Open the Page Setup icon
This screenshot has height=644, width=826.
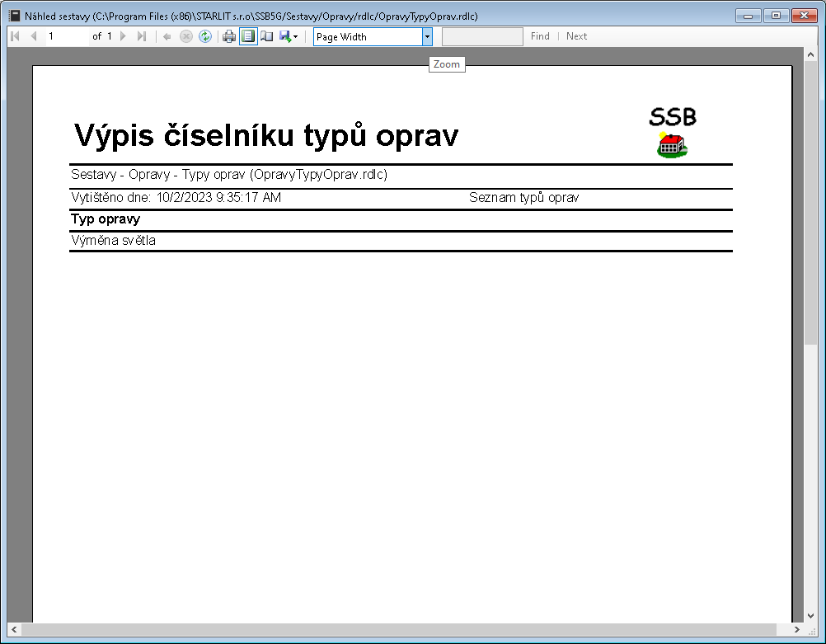pos(267,36)
